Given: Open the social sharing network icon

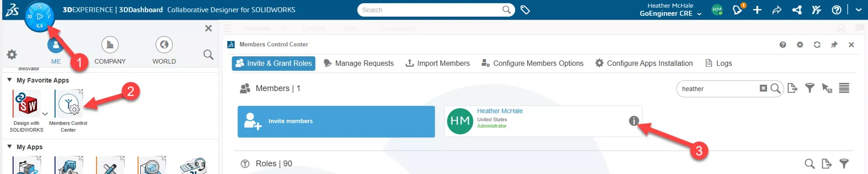Looking at the screenshot, I should (797, 10).
